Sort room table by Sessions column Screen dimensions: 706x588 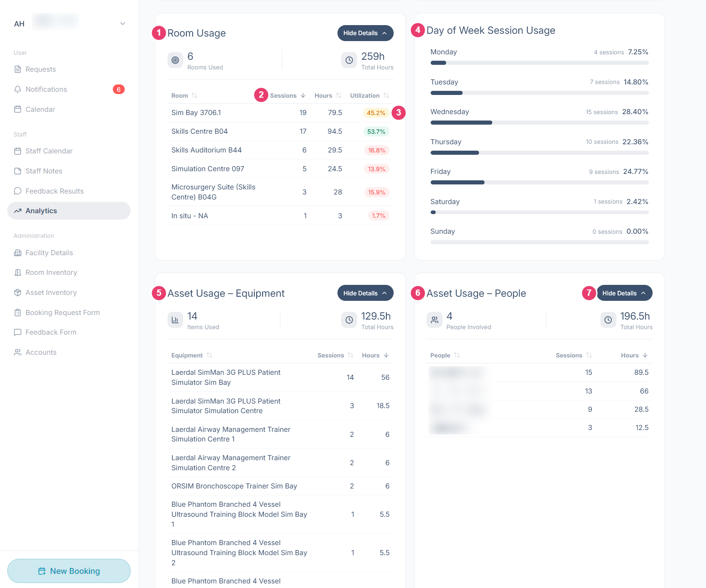click(288, 95)
